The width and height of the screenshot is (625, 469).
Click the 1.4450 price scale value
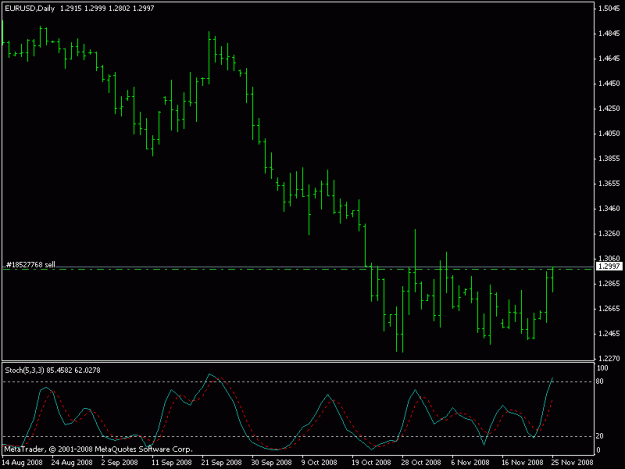pos(609,83)
